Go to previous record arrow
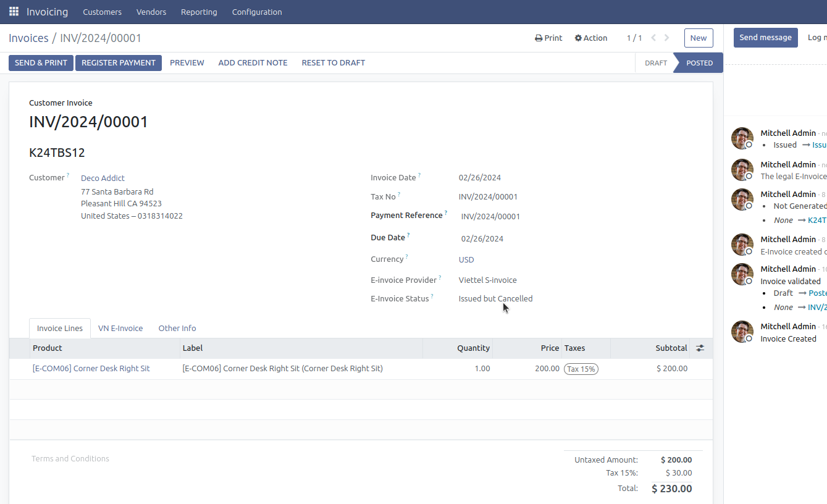The height and width of the screenshot is (504, 827). pyautogui.click(x=653, y=38)
